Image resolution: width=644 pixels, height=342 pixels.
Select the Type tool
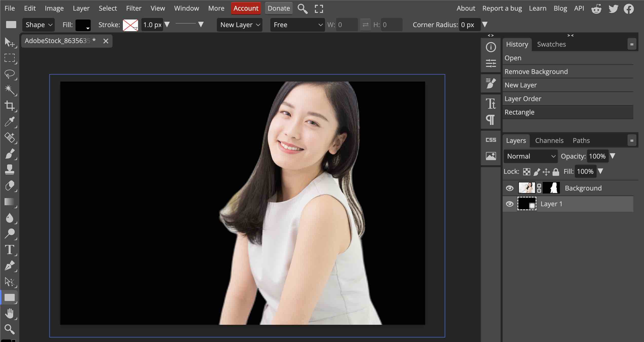click(10, 250)
